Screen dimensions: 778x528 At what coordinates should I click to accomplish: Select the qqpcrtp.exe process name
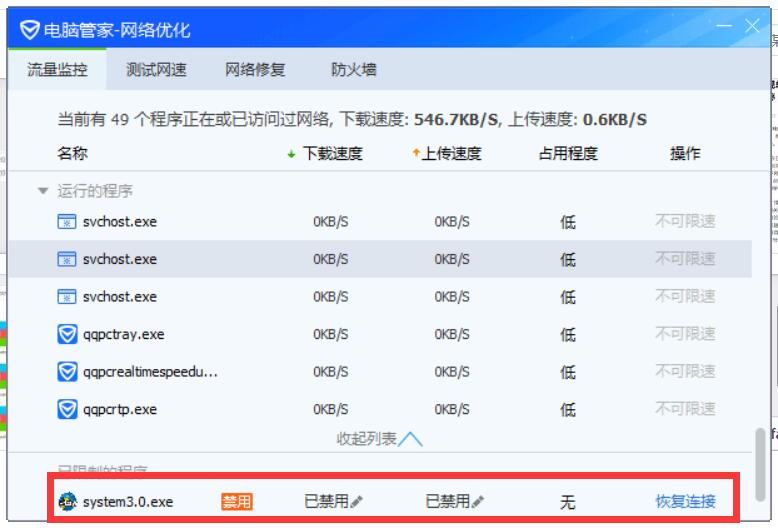click(x=120, y=410)
